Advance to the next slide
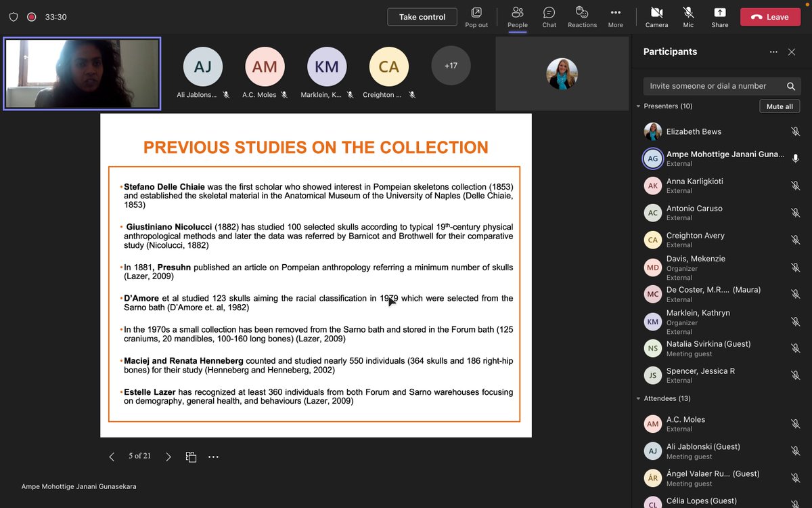812x508 pixels. pos(168,457)
